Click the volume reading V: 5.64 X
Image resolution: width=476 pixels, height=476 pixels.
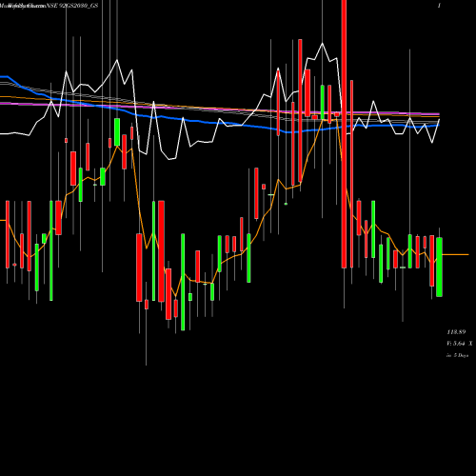tap(459, 344)
